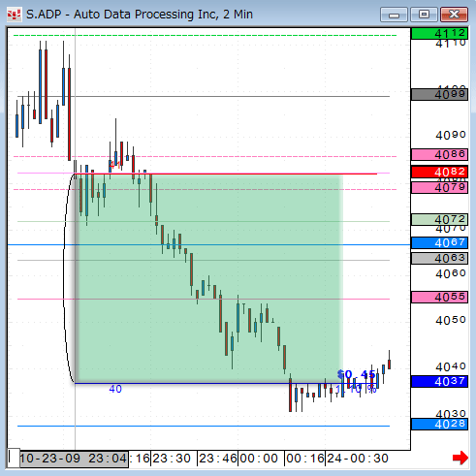Click the green dashed line at 4112
Image resolution: width=476 pixels, height=476 pixels.
tap(205, 35)
